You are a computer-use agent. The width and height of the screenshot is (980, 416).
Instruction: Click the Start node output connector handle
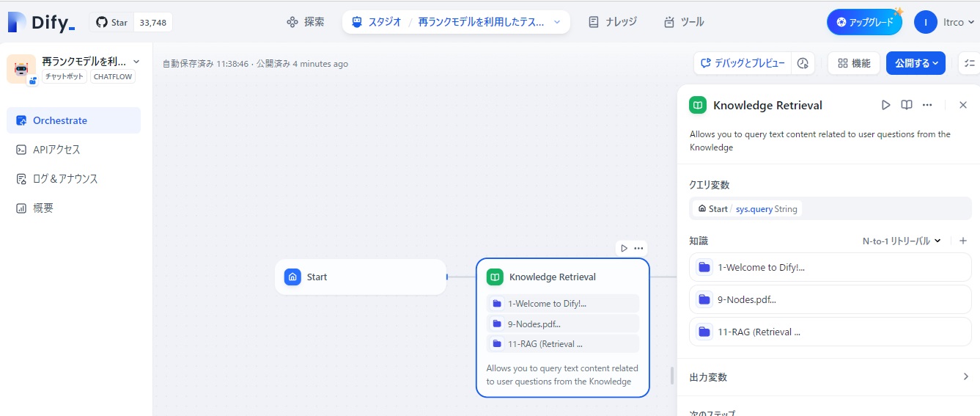tap(446, 277)
